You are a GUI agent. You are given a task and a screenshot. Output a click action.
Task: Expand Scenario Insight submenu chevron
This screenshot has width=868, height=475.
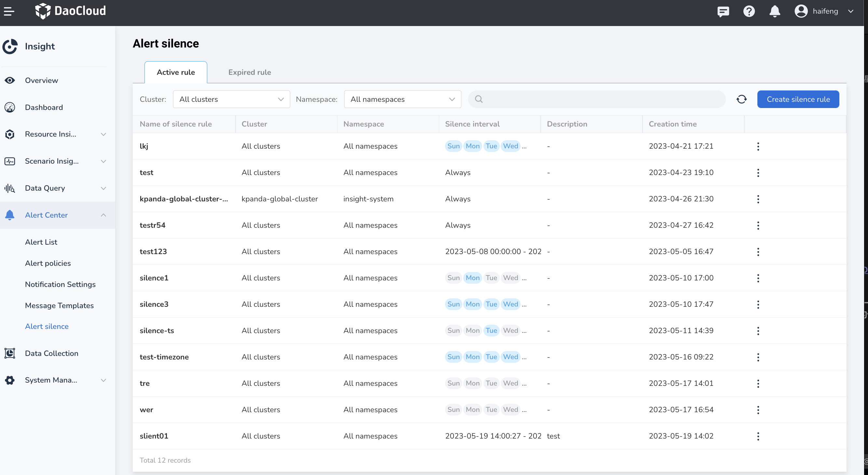point(103,161)
